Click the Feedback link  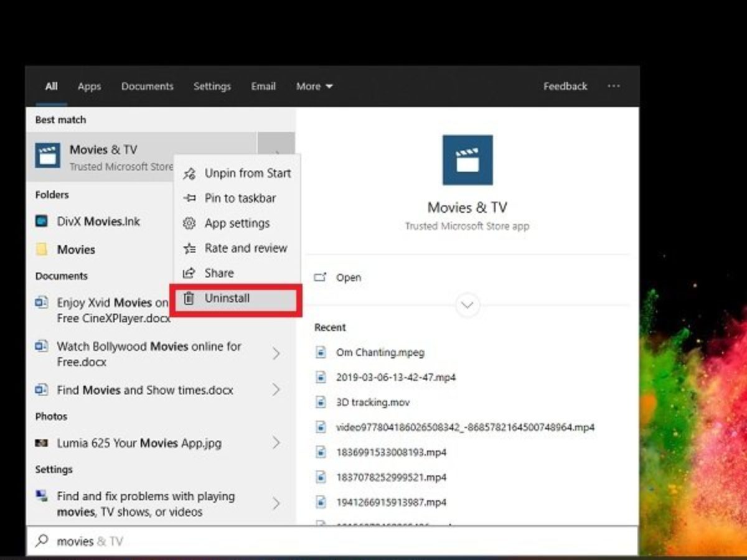[565, 86]
